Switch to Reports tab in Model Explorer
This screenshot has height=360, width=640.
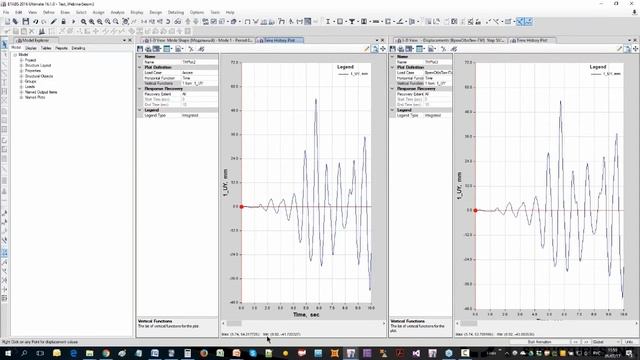[x=62, y=48]
